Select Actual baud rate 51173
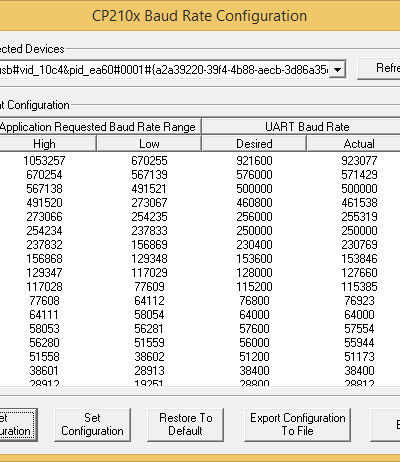400x462 pixels. coord(359,357)
